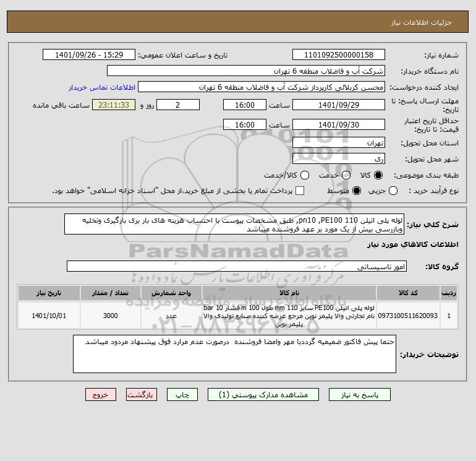This screenshot has height=461, width=476.
Task: Click need date cell 1401/10/01
Action: click(x=49, y=316)
